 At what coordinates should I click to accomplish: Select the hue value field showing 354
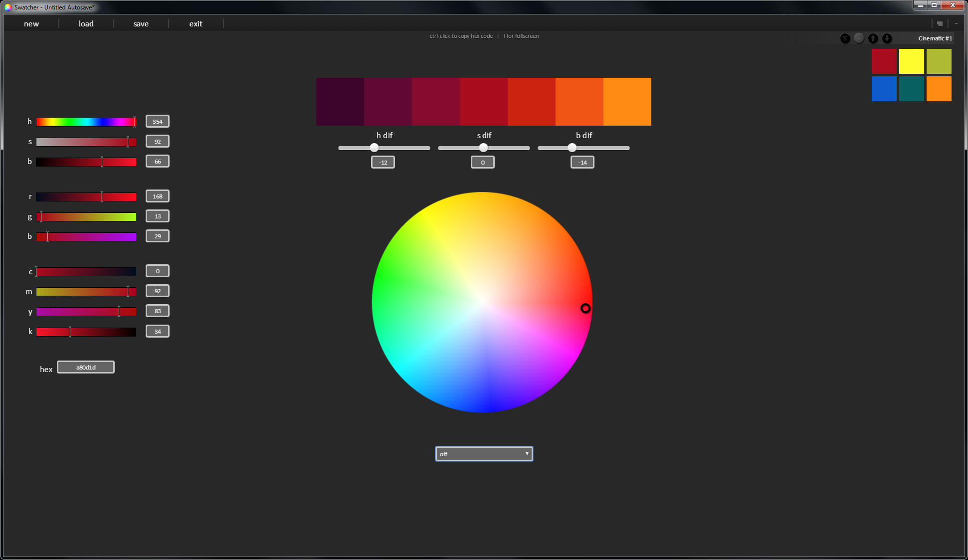157,121
